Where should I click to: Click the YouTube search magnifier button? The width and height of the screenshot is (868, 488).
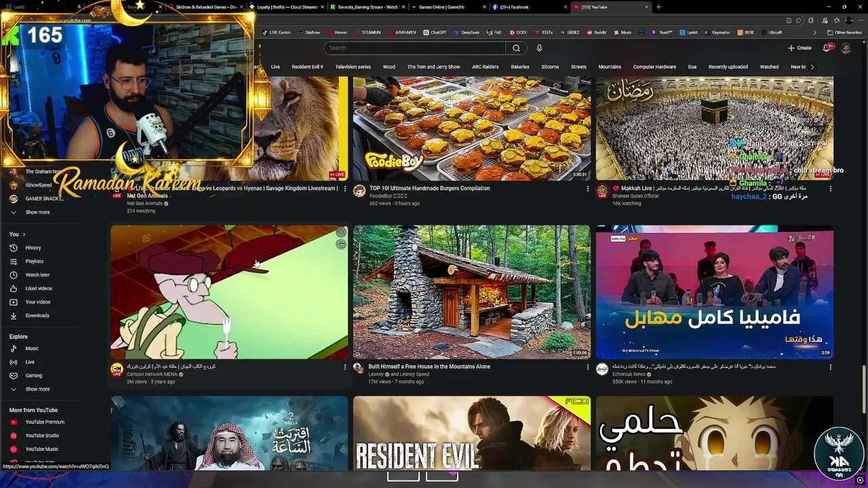click(x=516, y=48)
